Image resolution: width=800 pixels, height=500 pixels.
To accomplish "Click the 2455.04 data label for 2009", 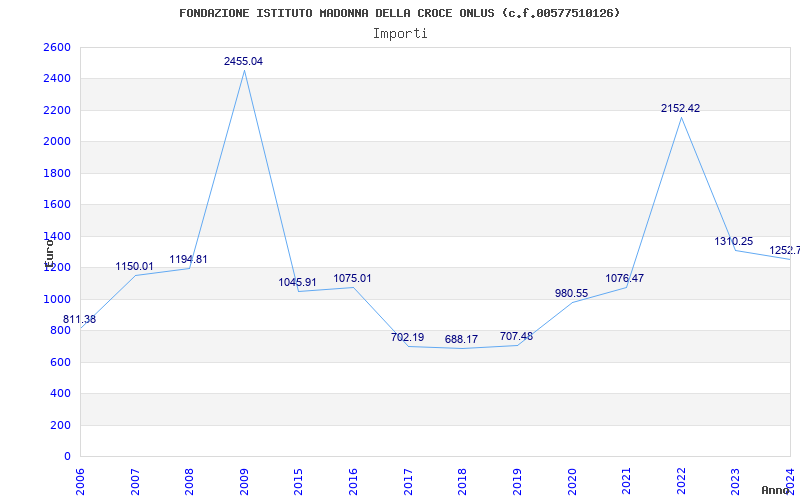I will [x=243, y=61].
